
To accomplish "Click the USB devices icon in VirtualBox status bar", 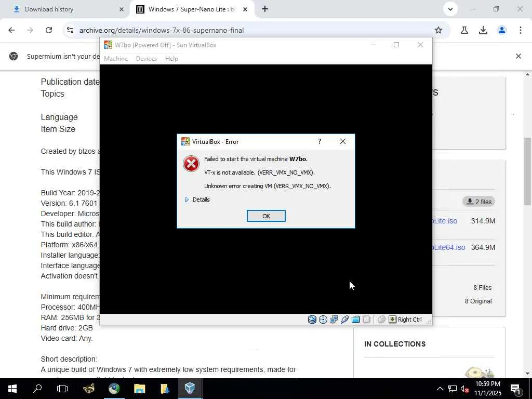I will tap(345, 320).
